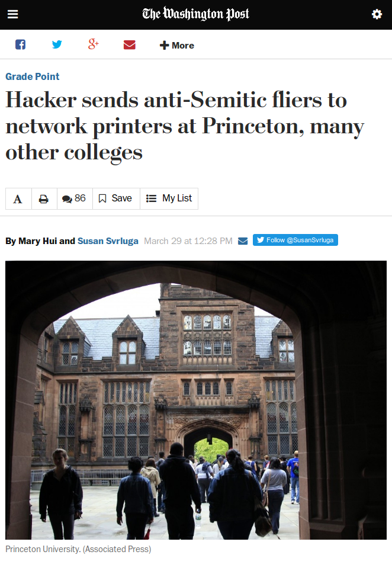Open the settings gear icon
Viewport: 392px width, 561px height.
click(x=377, y=14)
